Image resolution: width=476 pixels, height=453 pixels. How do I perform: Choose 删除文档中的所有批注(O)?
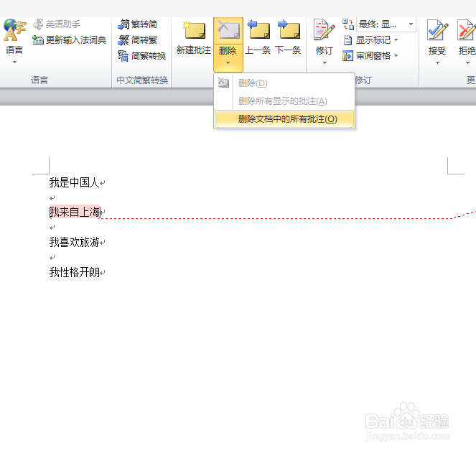pyautogui.click(x=284, y=119)
